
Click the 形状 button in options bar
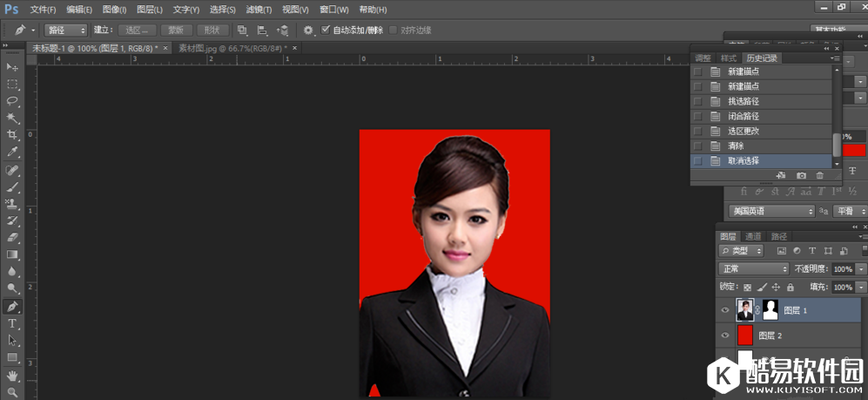pos(212,30)
